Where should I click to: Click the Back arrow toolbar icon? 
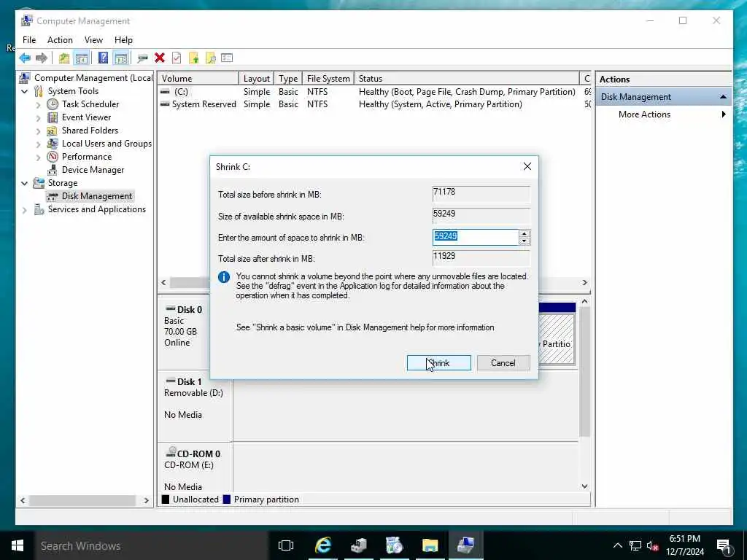[25, 58]
